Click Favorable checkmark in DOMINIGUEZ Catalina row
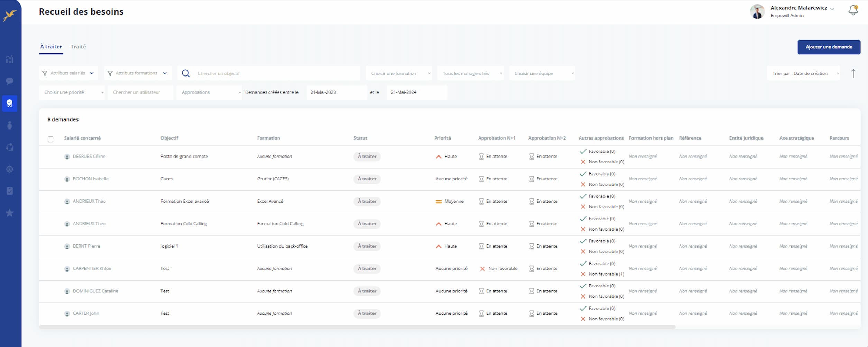 (583, 286)
